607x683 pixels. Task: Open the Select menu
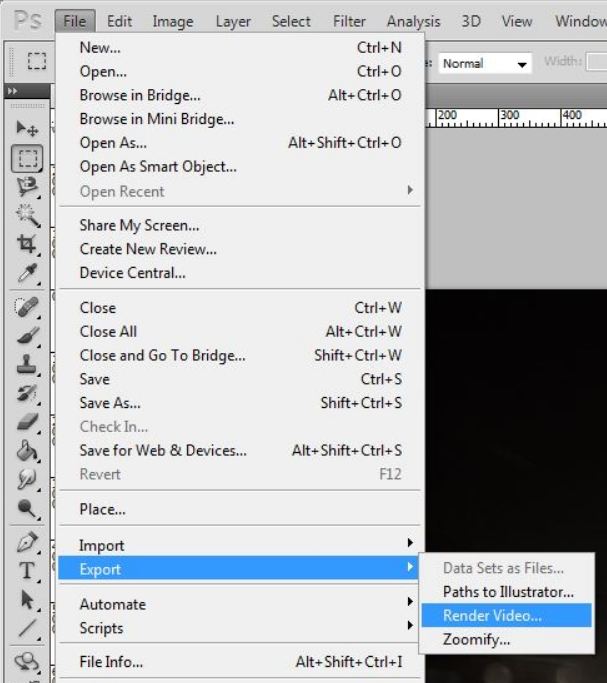pyautogui.click(x=291, y=21)
